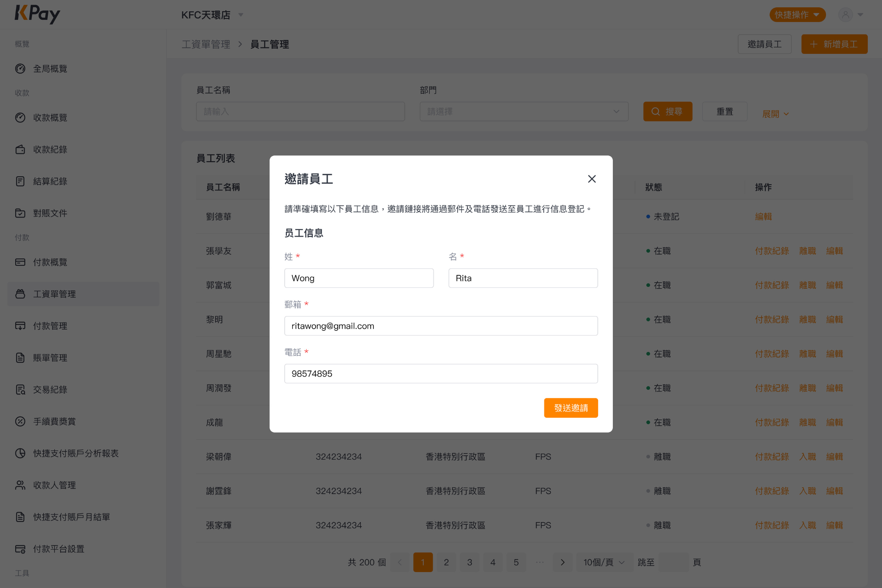Click the 電話 field with 98574895
This screenshot has height=588, width=882.
click(x=441, y=374)
